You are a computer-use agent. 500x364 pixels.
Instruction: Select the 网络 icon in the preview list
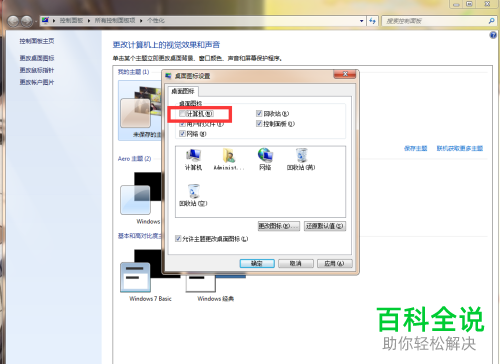click(265, 159)
